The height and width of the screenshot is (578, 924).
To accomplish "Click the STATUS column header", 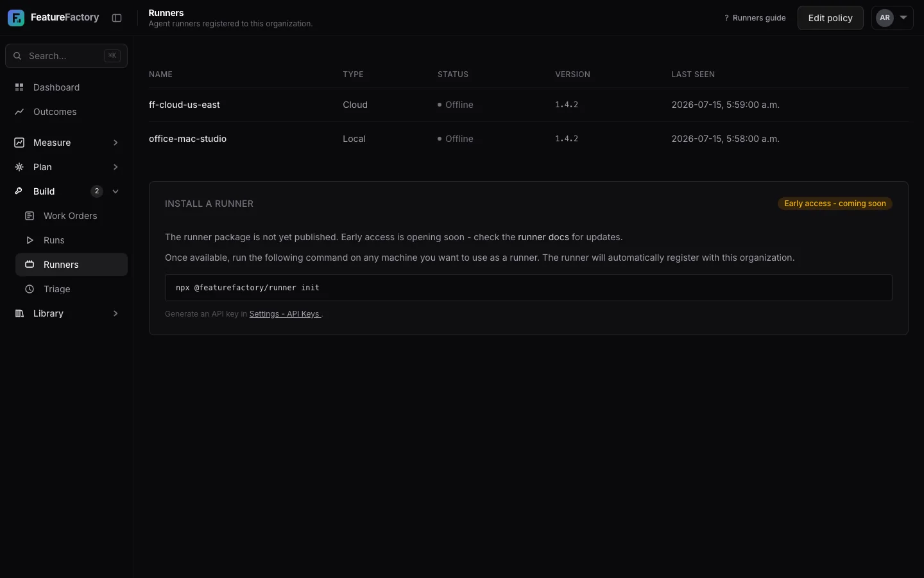I will [453, 74].
